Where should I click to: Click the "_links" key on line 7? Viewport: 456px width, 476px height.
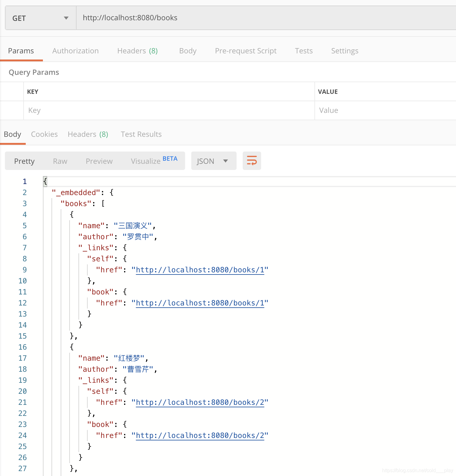click(x=96, y=248)
